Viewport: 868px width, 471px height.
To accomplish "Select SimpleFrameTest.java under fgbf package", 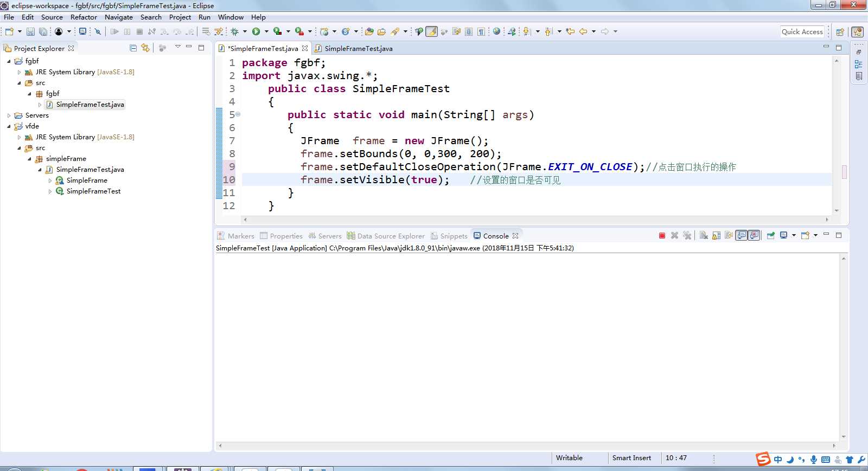I will 85,105.
